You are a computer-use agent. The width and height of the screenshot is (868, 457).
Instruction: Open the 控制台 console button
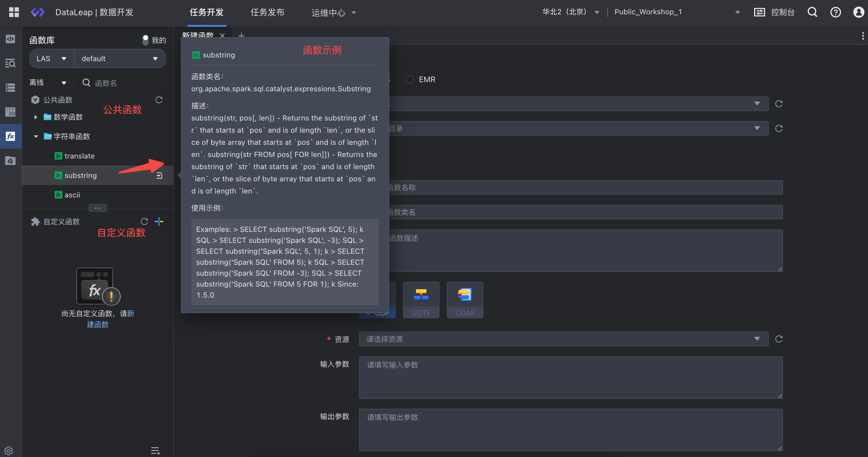coord(774,12)
